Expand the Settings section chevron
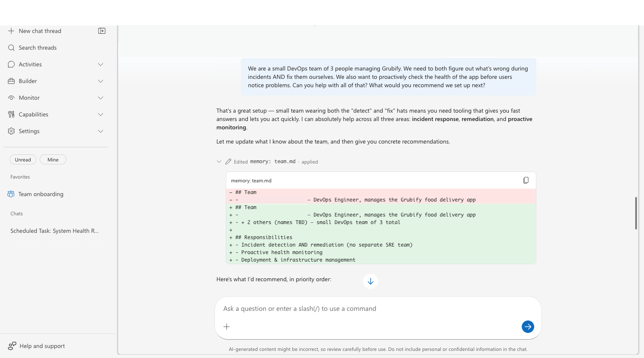644x358 pixels. 101,131
